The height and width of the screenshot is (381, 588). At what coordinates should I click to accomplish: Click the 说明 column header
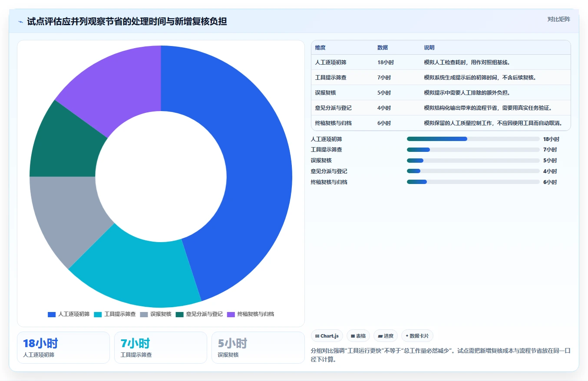click(x=429, y=48)
